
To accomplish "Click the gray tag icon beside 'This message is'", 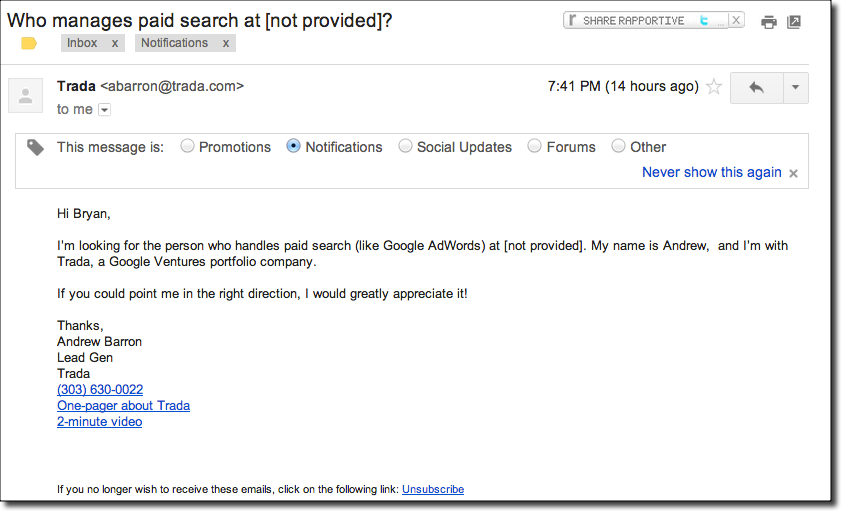I will [x=36, y=147].
